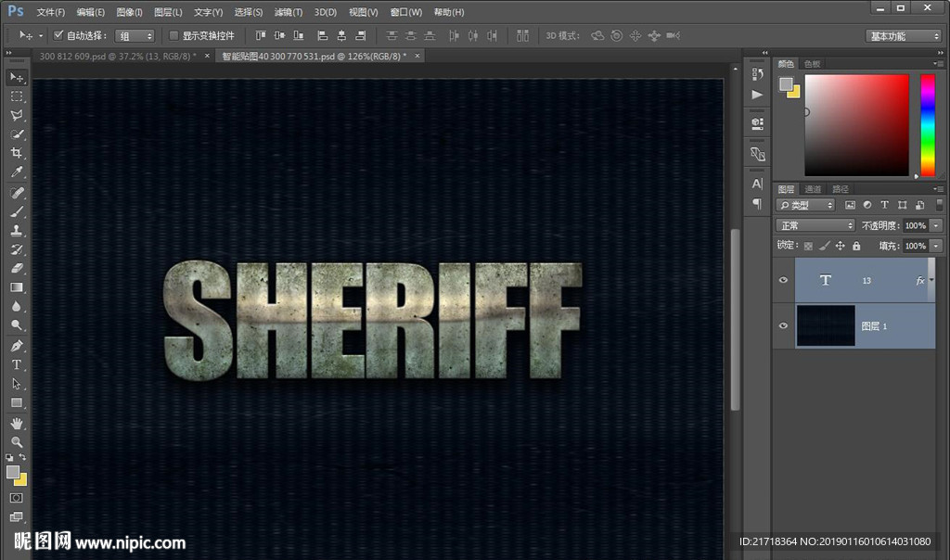Open the 滤镜(T) menu
This screenshot has width=950, height=560.
click(289, 12)
